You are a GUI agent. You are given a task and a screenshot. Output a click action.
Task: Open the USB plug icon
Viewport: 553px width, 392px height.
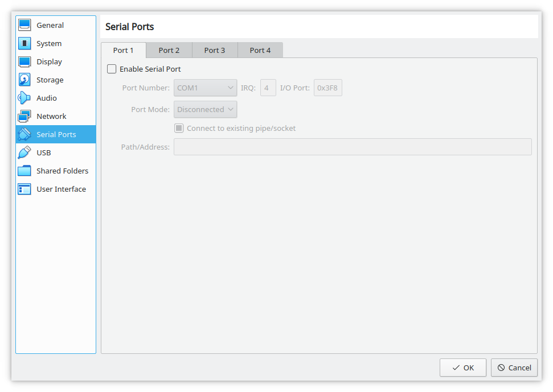(x=24, y=152)
